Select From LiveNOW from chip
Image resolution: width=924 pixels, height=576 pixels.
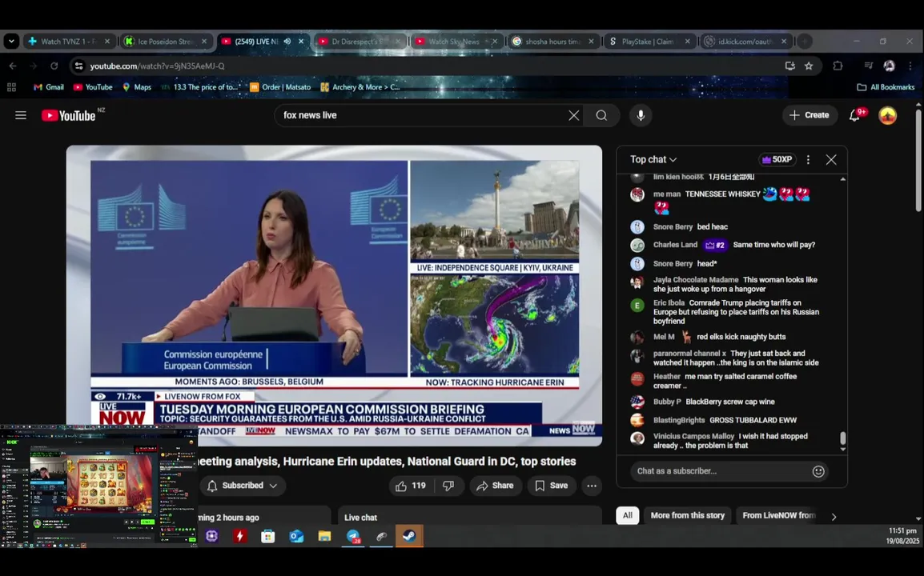tap(778, 515)
